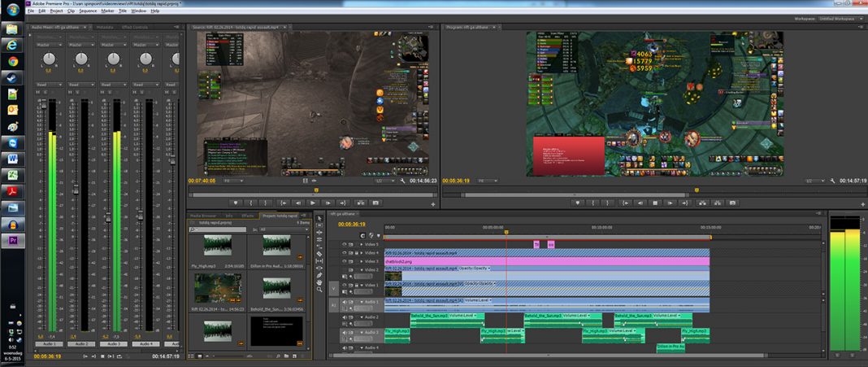The width and height of the screenshot is (868, 367).
Task: Select the Rate Stretch tool
Action: pos(319,247)
